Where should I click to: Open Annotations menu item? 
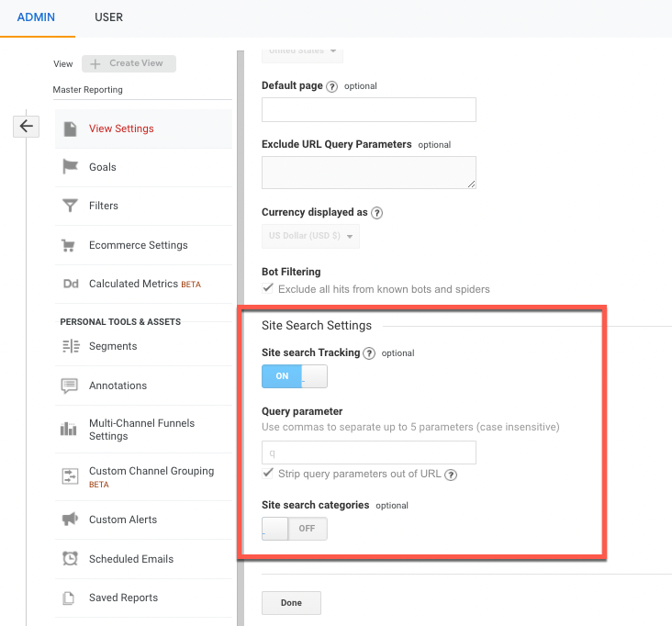point(143,386)
